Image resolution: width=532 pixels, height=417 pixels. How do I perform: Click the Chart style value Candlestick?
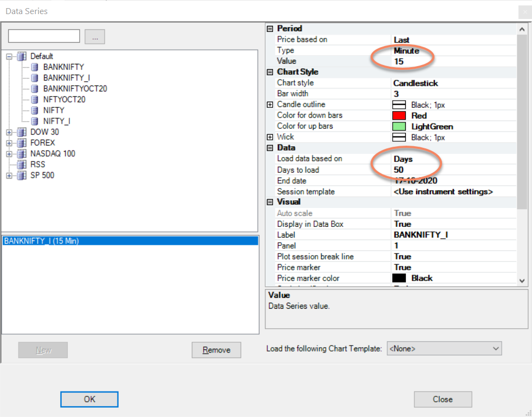(416, 83)
